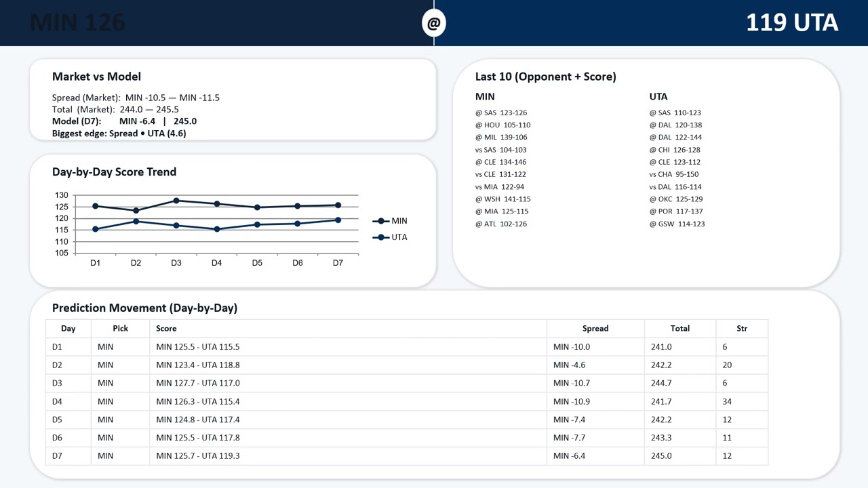The width and height of the screenshot is (868, 488).
Task: Select the Total (Market) 244.0 — 245.5 line
Action: pyautogui.click(x=115, y=109)
